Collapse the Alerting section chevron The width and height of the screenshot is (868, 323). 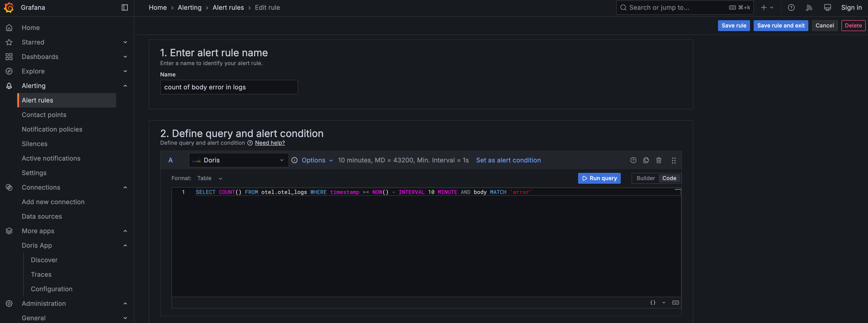coord(125,86)
